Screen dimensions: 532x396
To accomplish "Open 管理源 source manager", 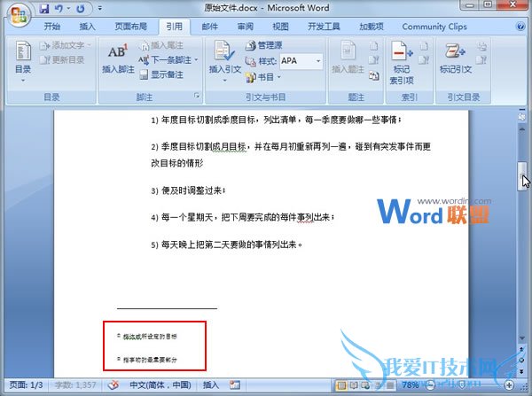I will coord(263,45).
